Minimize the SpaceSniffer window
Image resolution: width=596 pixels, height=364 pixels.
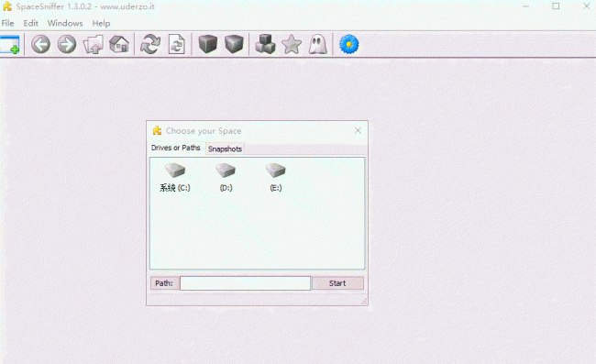[x=525, y=6]
